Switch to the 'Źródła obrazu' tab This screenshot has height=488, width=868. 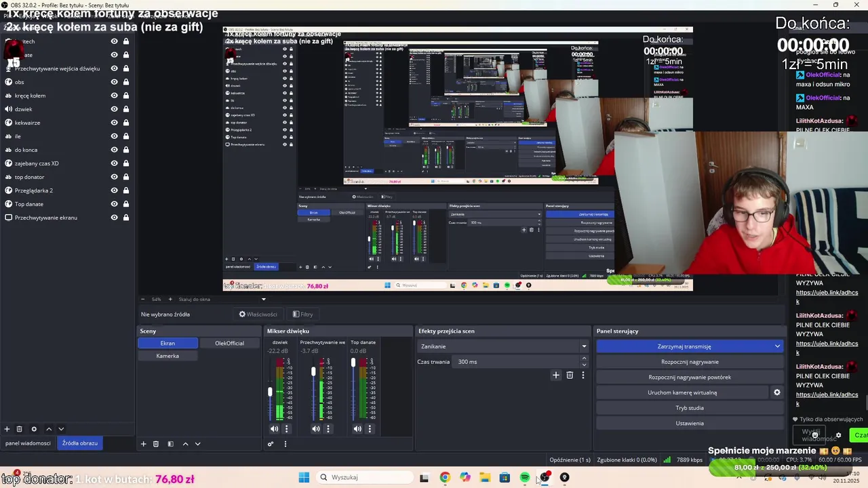point(80,443)
